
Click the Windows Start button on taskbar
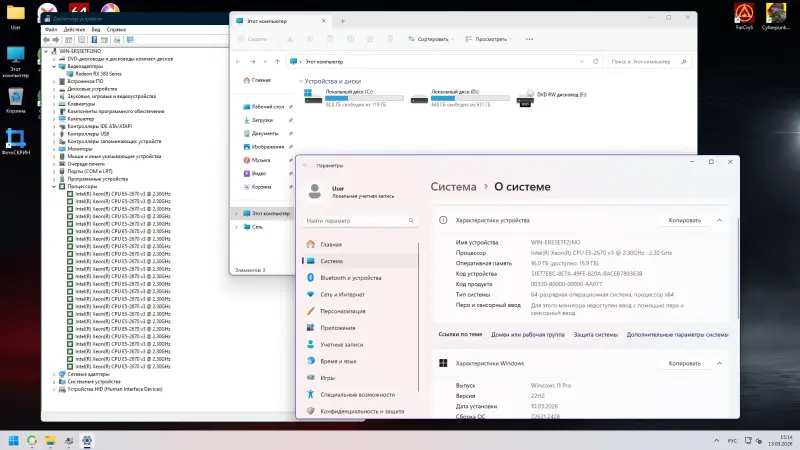tap(14, 440)
